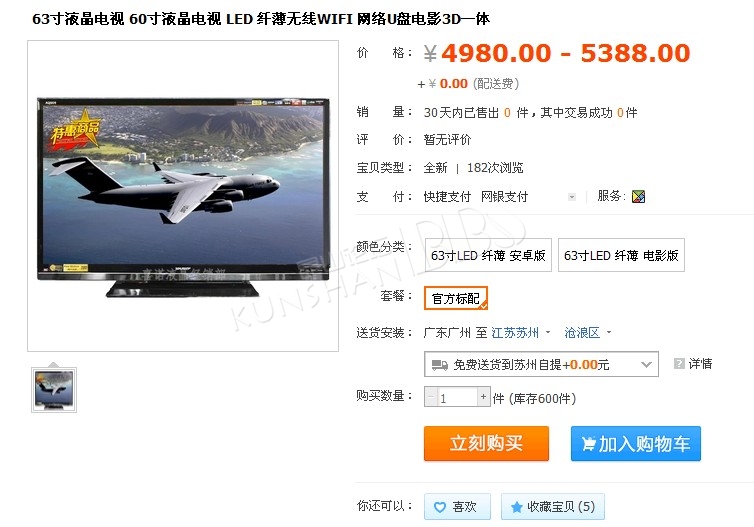
Task: Decrease purchase quantity with minus button
Action: click(431, 397)
